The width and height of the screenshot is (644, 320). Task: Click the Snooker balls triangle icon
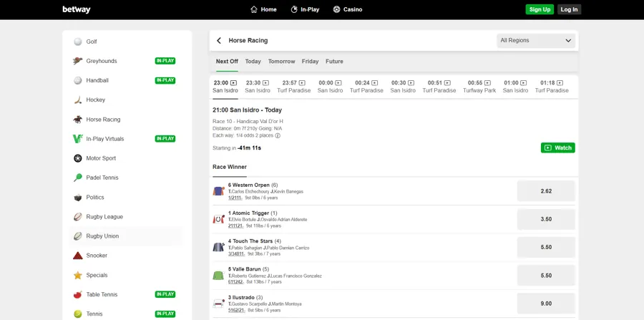77,256
